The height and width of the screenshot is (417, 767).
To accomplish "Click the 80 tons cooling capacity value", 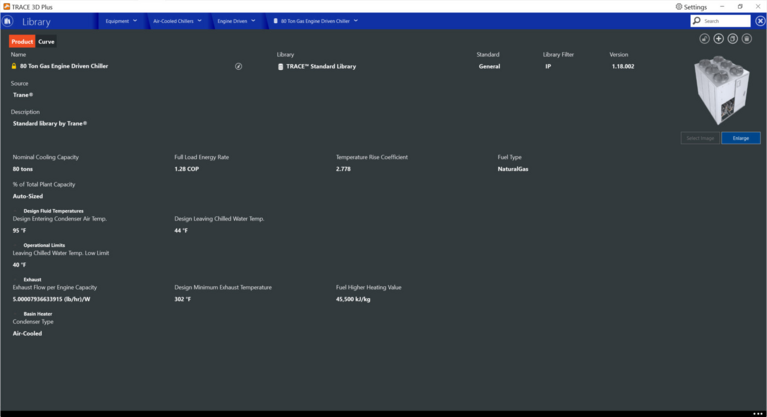I will (23, 169).
